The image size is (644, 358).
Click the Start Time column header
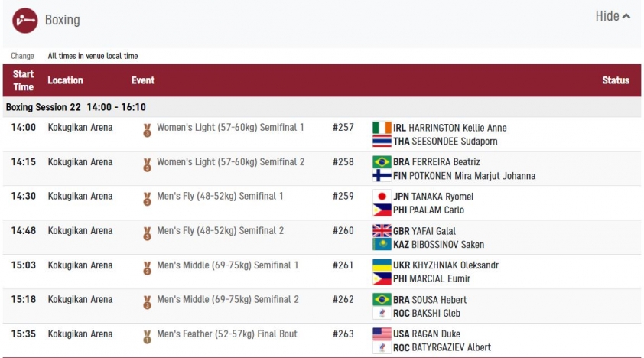tap(23, 80)
